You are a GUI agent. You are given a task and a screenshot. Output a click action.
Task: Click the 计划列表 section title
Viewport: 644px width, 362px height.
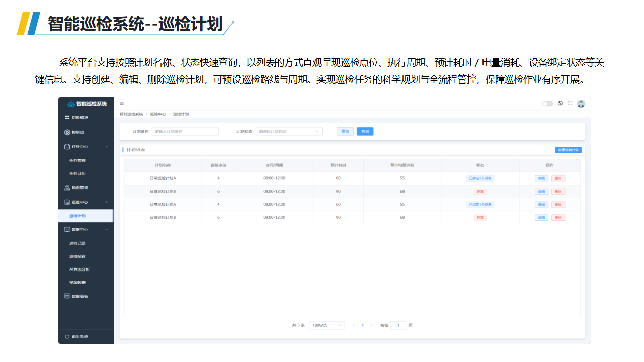pos(136,150)
